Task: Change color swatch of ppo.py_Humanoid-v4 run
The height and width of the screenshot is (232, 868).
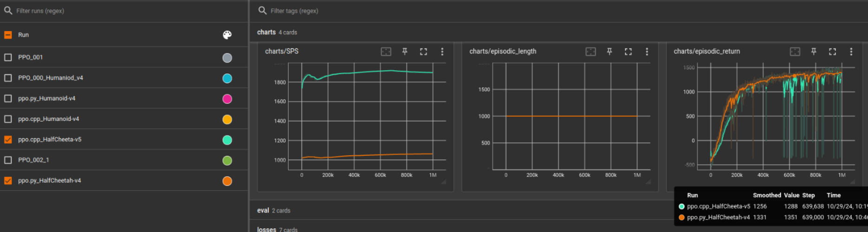Action: [227, 99]
